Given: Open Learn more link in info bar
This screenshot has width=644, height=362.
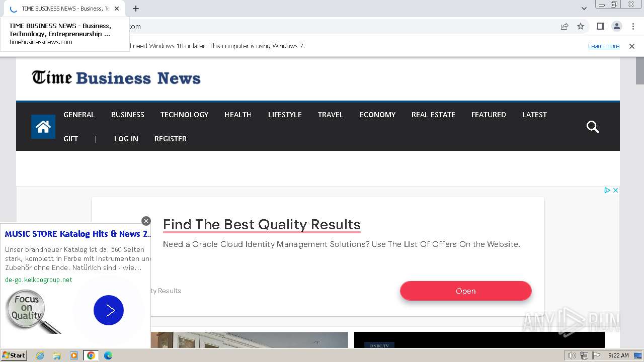Looking at the screenshot, I should (604, 46).
